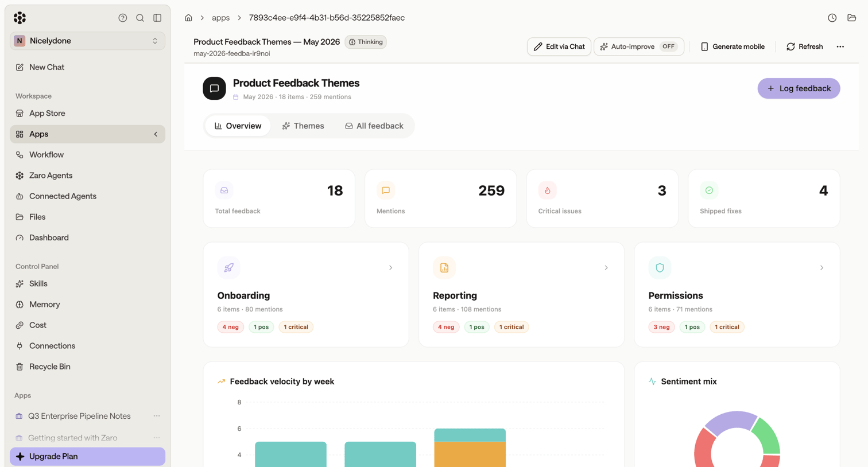Open Dashboard in sidebar
868x467 pixels.
tap(87, 238)
